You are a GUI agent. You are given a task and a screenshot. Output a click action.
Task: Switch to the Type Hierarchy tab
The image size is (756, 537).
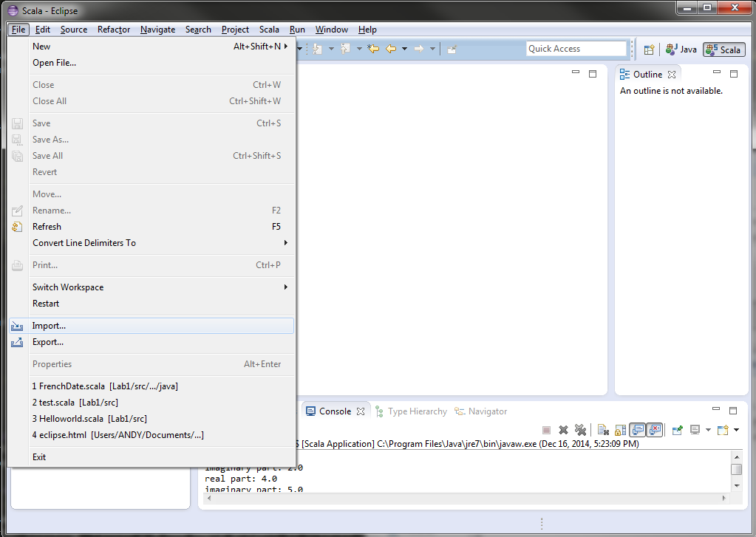click(x=417, y=411)
